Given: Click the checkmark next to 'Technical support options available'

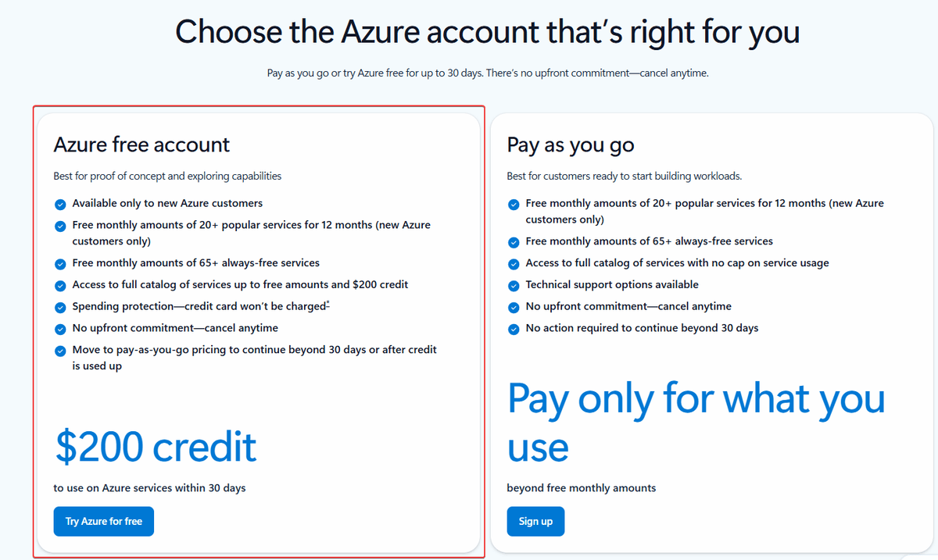Looking at the screenshot, I should tap(514, 285).
